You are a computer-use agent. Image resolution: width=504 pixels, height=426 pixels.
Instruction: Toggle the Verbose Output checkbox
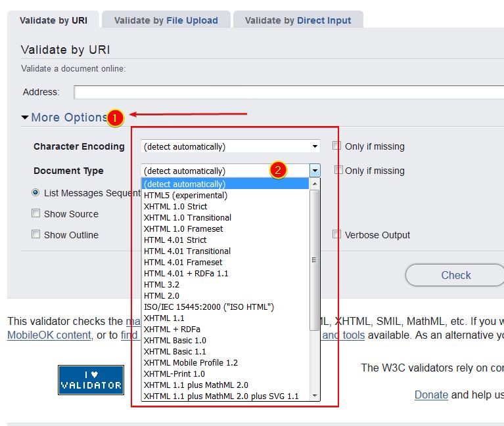tap(337, 234)
